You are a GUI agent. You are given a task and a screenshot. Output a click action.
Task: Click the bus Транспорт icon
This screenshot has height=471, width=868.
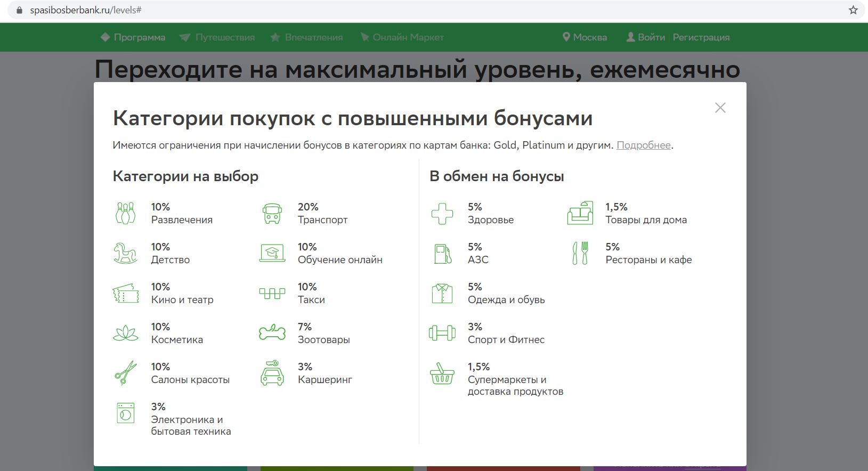tap(272, 213)
